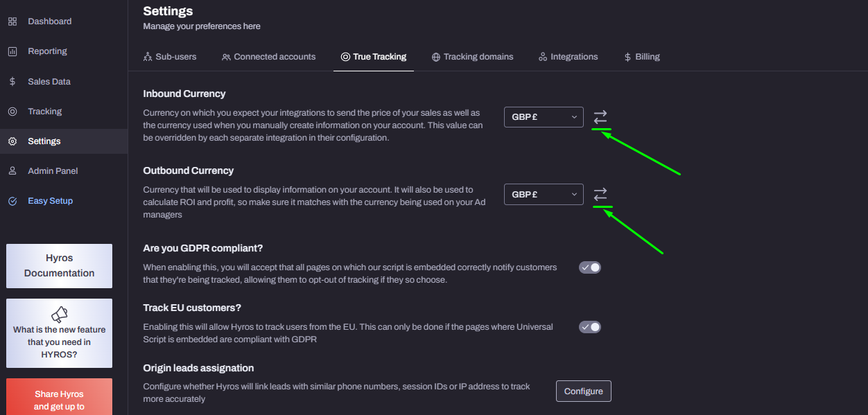Viewport: 868px width, 415px height.
Task: Click the Share Hyros promotional banner
Action: point(58,396)
